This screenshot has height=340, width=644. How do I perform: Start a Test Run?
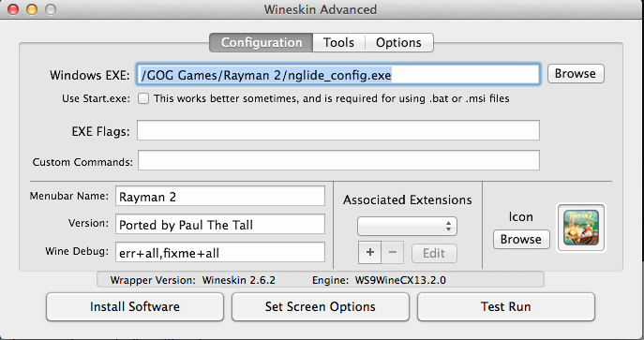(506, 307)
